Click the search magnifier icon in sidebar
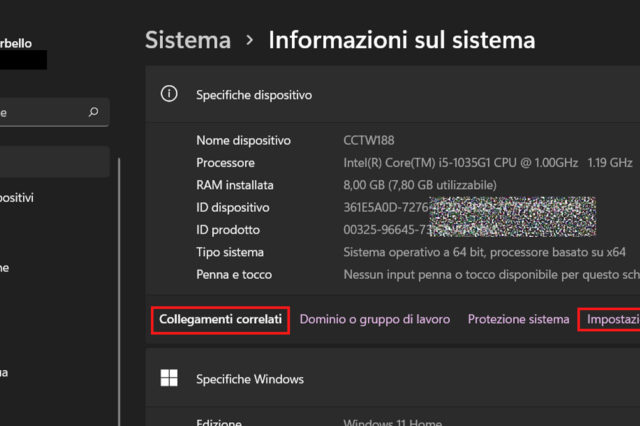This screenshot has height=426, width=640. (x=93, y=112)
